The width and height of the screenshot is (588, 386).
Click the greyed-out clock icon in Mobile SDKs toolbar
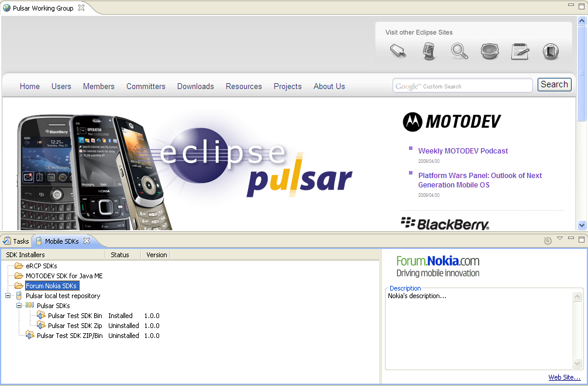(548, 241)
